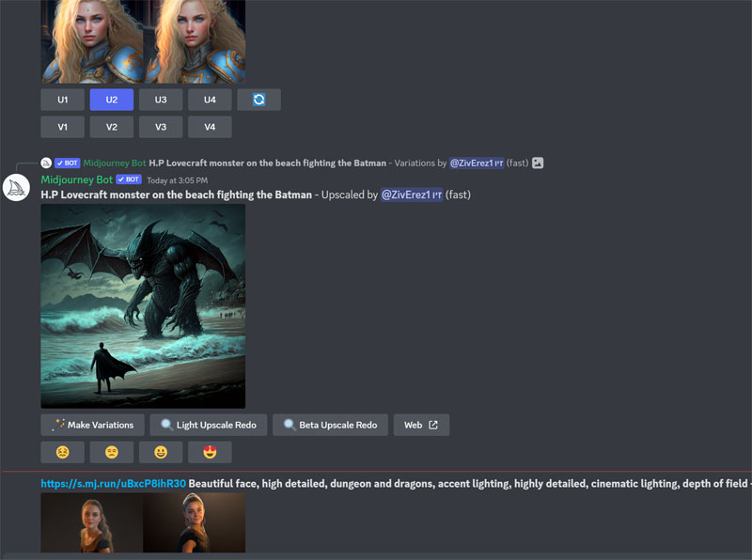Generate V2 variations
Screen dimensions: 752x560
112,127
